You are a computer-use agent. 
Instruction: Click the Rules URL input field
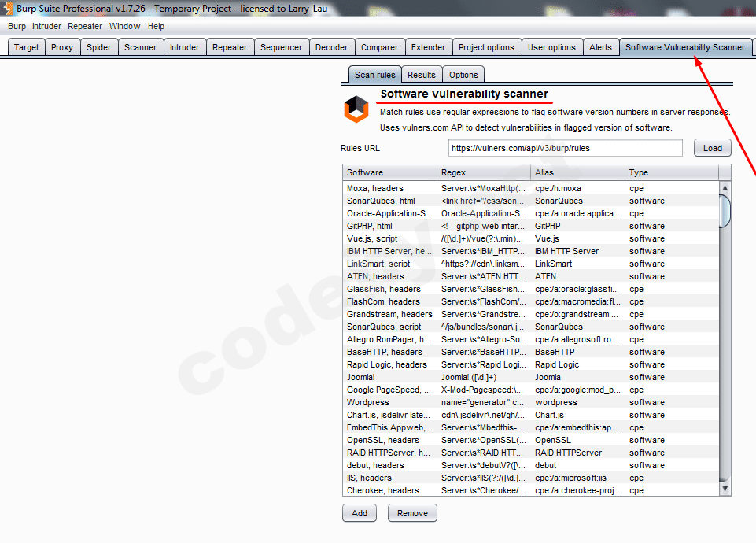click(x=565, y=148)
